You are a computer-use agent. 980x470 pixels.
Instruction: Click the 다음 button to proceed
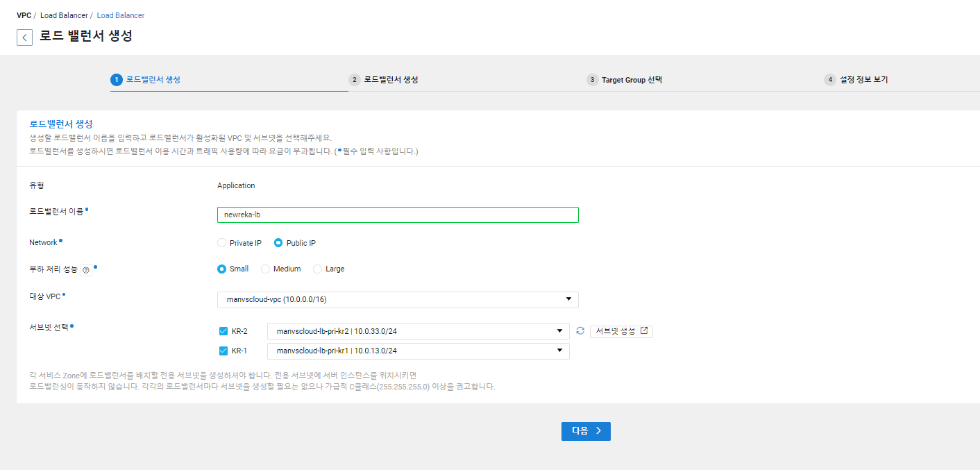coord(585,431)
